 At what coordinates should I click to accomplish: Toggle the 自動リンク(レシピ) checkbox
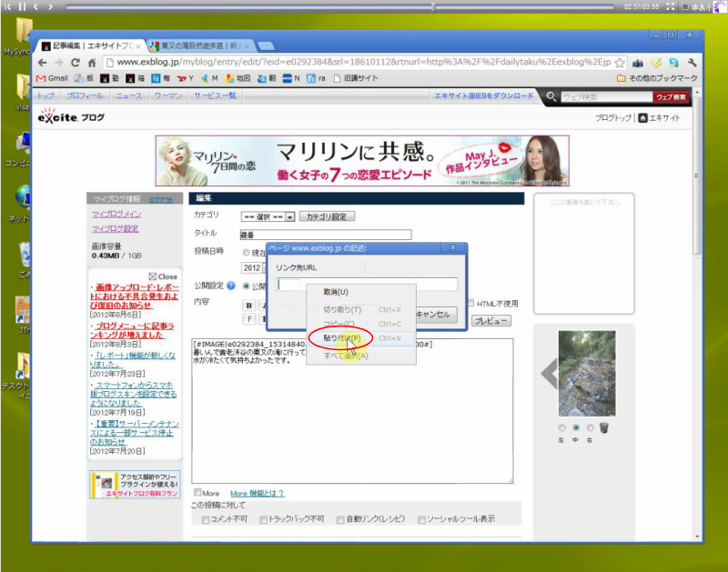click(340, 519)
